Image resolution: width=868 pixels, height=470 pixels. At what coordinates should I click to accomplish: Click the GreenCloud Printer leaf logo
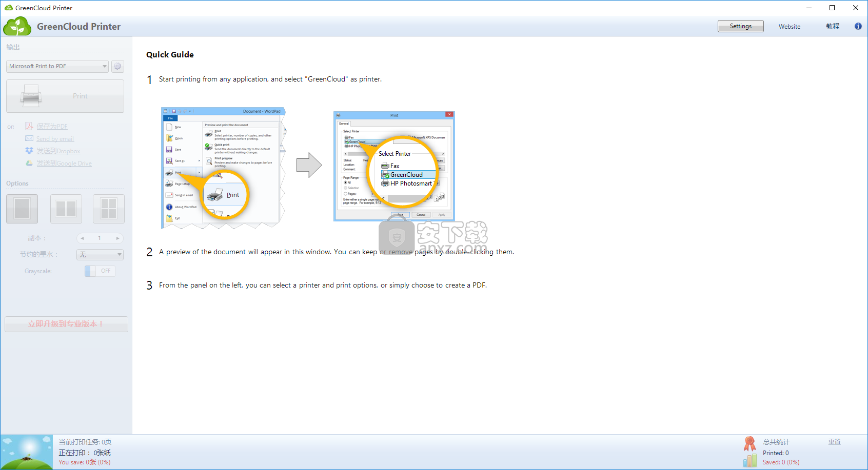[x=17, y=26]
